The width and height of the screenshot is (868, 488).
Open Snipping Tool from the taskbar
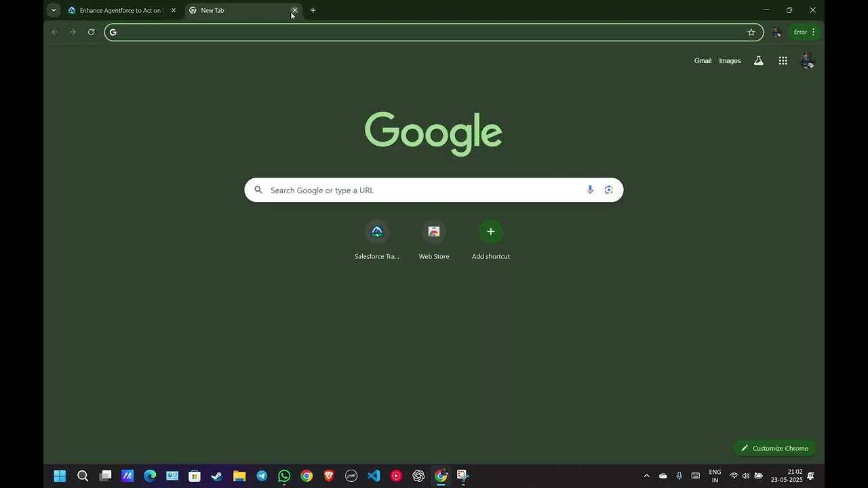[x=463, y=476]
